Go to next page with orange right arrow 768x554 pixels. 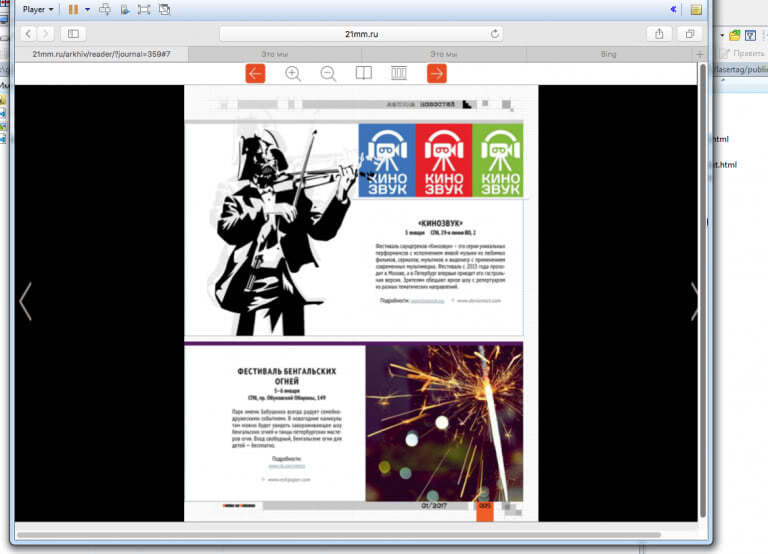coord(436,73)
